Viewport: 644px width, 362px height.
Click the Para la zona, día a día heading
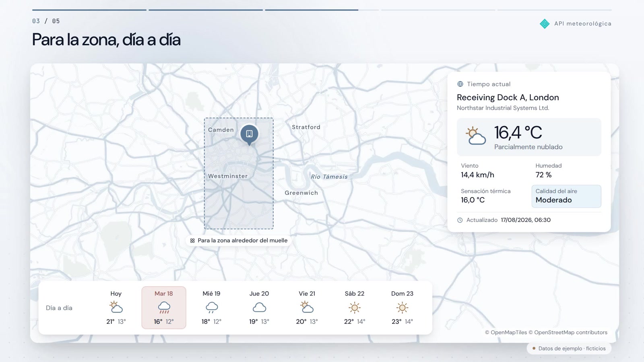click(106, 40)
